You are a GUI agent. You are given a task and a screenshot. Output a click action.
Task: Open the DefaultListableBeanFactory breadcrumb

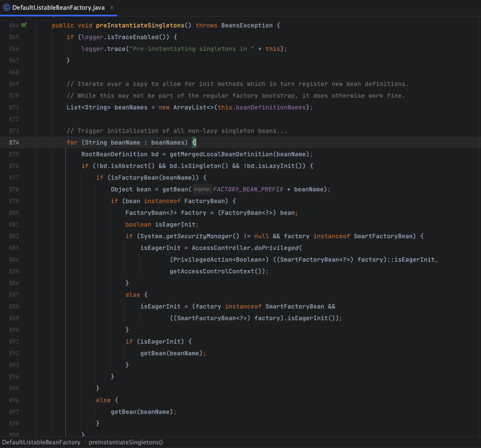pos(41,442)
